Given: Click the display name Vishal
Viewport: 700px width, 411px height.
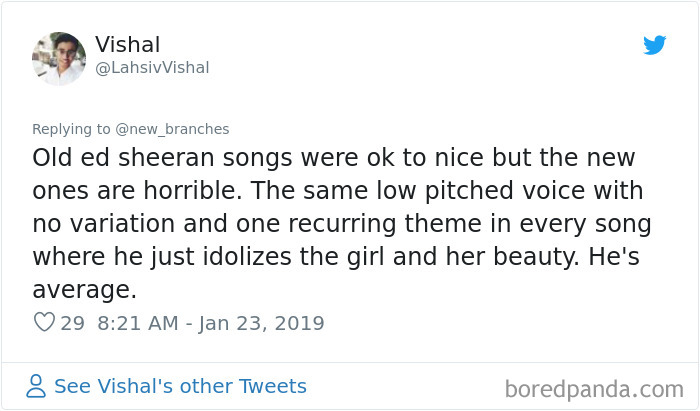Looking at the screenshot, I should [127, 45].
